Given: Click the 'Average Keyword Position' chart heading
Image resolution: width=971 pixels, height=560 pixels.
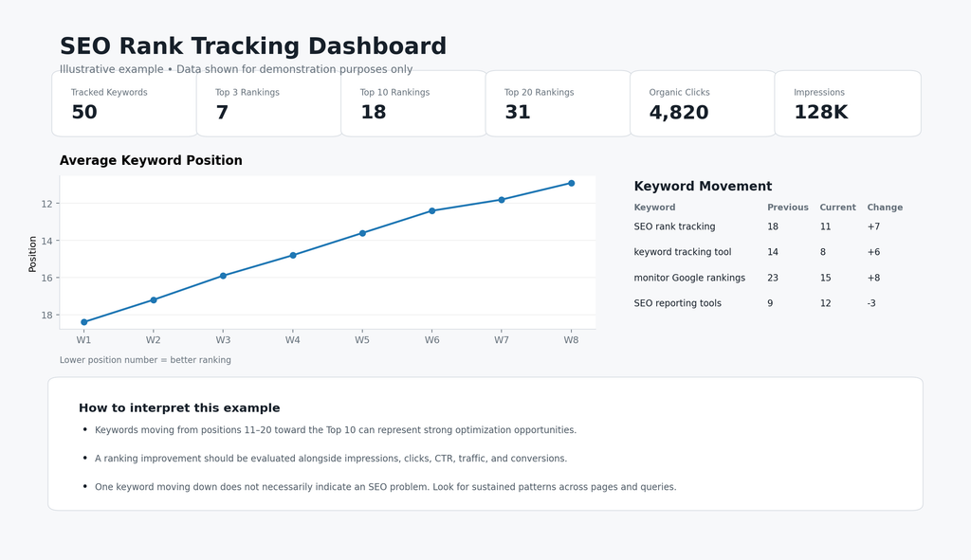Looking at the screenshot, I should pos(151,160).
